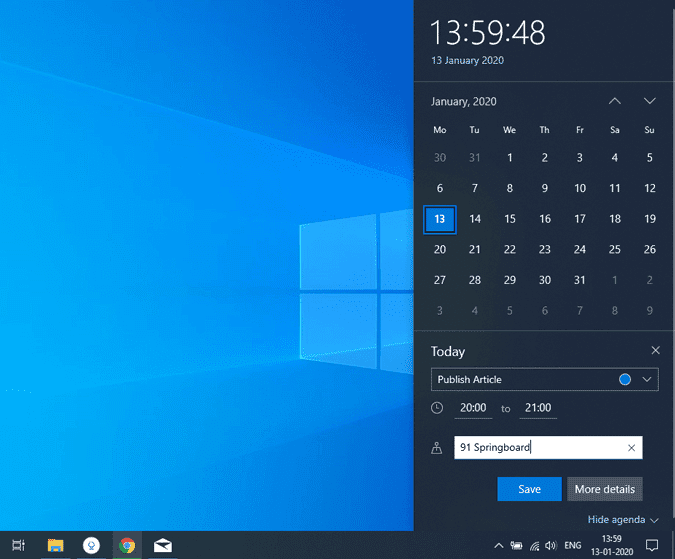The width and height of the screenshot is (675, 559).
Task: Open More details for the event
Action: point(605,489)
